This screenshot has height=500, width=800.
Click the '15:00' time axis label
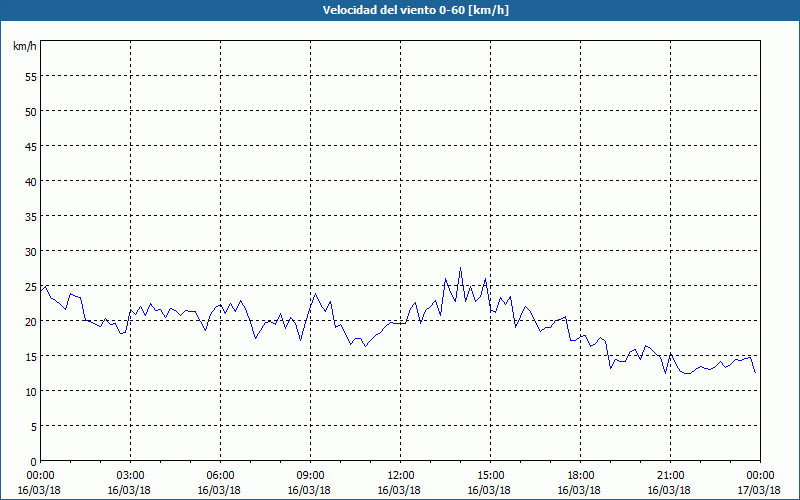(490, 476)
